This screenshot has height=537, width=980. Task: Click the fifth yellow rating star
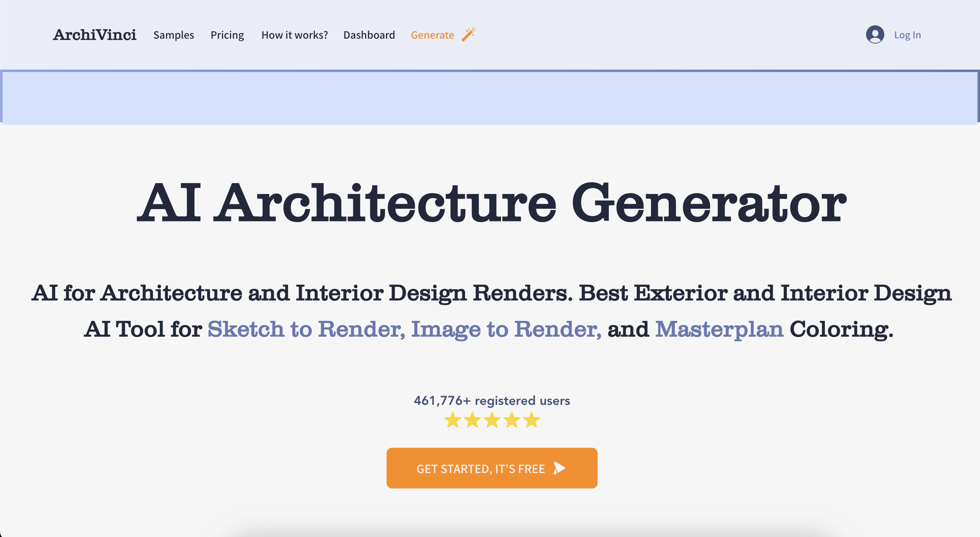[x=531, y=420]
